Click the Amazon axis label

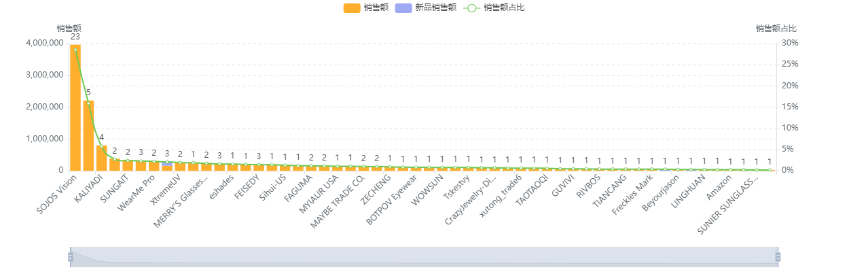click(719, 186)
